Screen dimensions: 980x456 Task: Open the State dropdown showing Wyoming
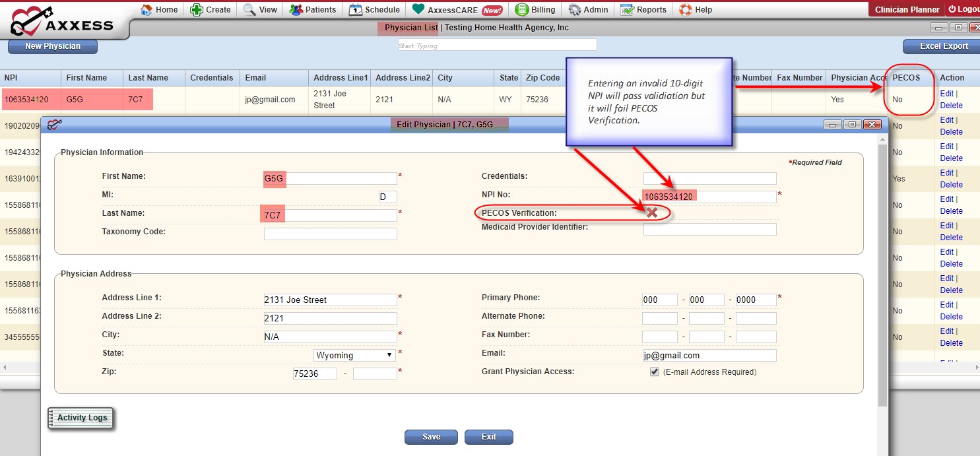(355, 355)
